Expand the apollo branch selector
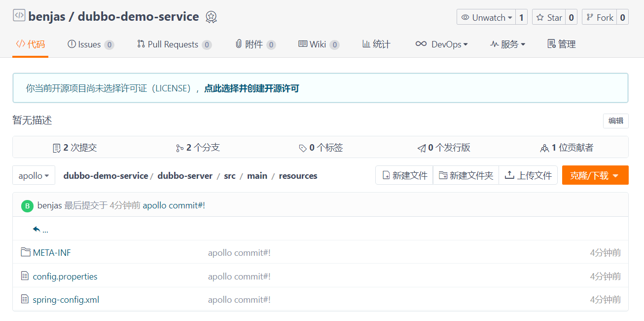Image resolution: width=644 pixels, height=321 pixels. pos(34,176)
